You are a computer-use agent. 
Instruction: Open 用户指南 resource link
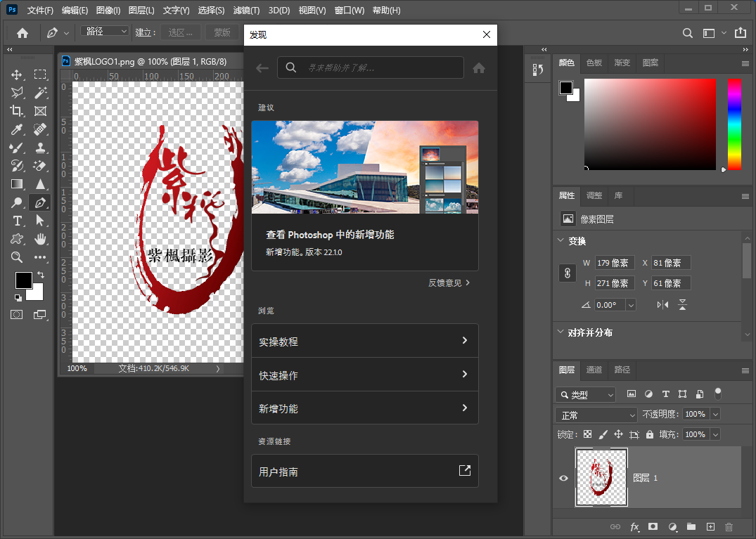click(x=365, y=471)
